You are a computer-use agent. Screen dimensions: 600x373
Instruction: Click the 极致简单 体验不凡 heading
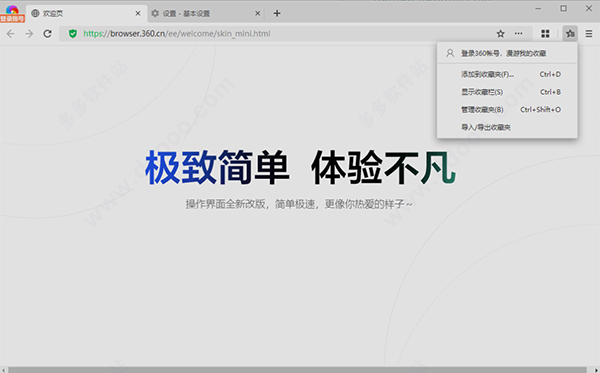tap(300, 168)
